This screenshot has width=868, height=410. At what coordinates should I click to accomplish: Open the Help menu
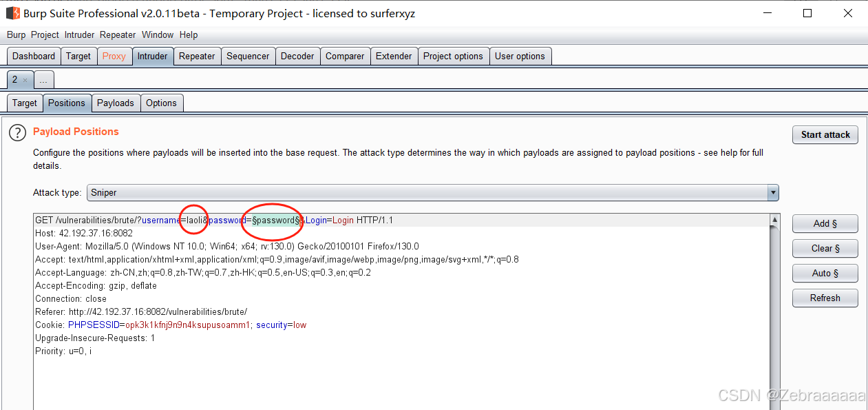[x=189, y=34]
